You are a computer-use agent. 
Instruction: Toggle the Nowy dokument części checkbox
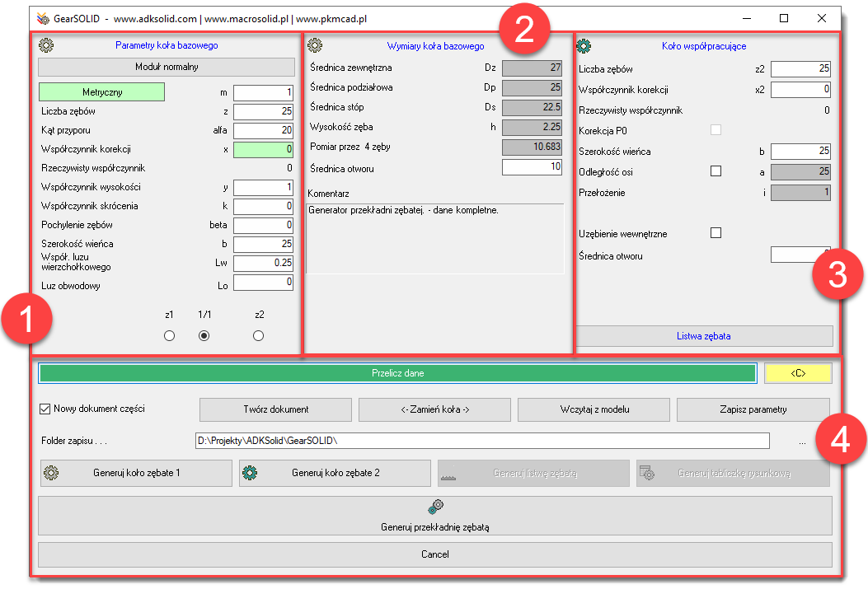click(45, 409)
